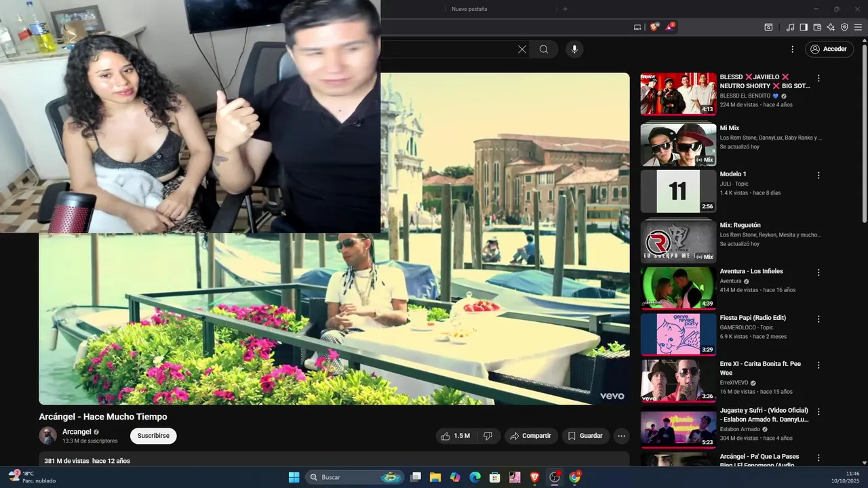
Task: Click the ErreXIVEVO channel name
Action: point(734,382)
